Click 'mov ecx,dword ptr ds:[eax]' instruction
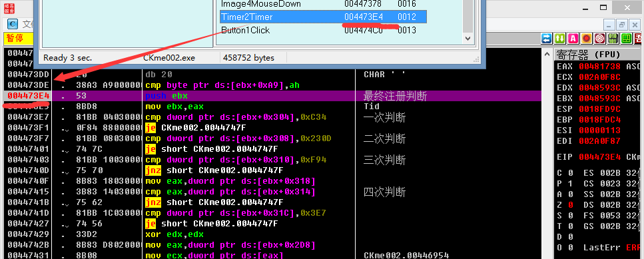644x259 pixels. (x=214, y=256)
